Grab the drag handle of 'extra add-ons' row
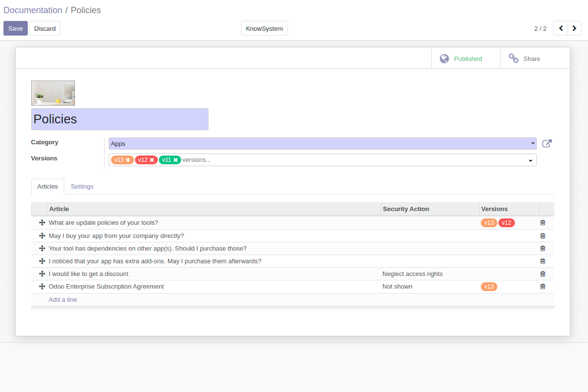The width and height of the screenshot is (588, 392). click(x=42, y=261)
